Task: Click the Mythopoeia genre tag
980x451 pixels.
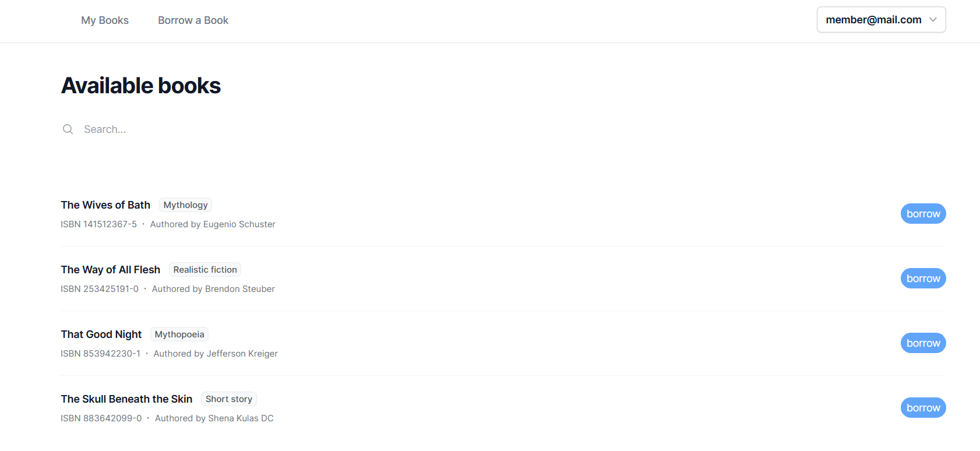Action: pyautogui.click(x=179, y=334)
